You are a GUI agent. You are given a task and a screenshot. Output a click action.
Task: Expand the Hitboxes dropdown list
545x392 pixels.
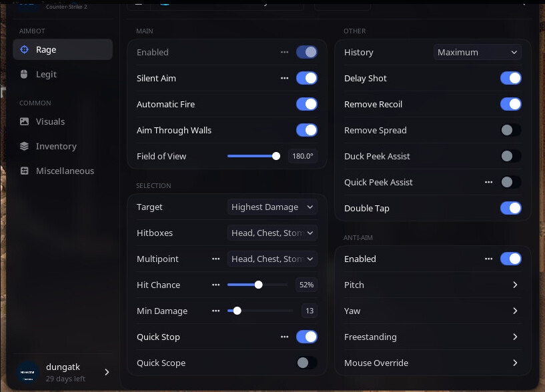(272, 233)
